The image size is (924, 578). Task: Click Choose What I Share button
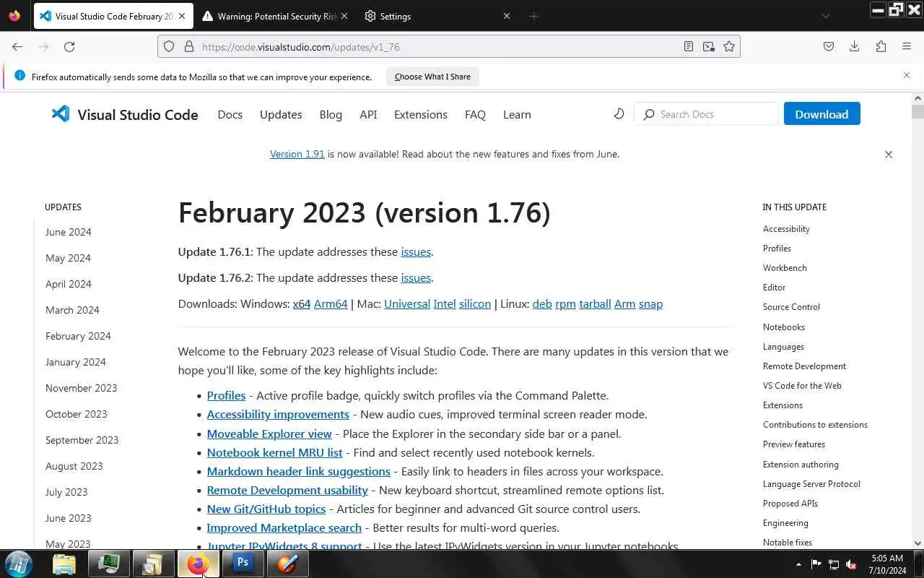click(x=432, y=77)
